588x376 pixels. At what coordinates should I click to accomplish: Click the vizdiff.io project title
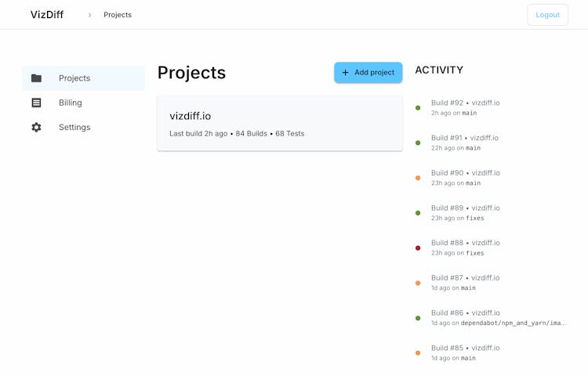tap(191, 116)
